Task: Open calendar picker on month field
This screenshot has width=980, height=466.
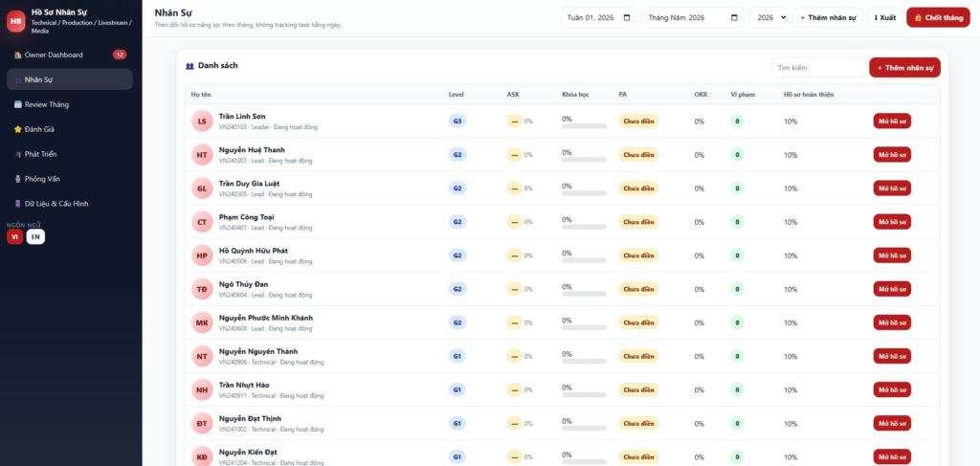Action: pos(734,18)
